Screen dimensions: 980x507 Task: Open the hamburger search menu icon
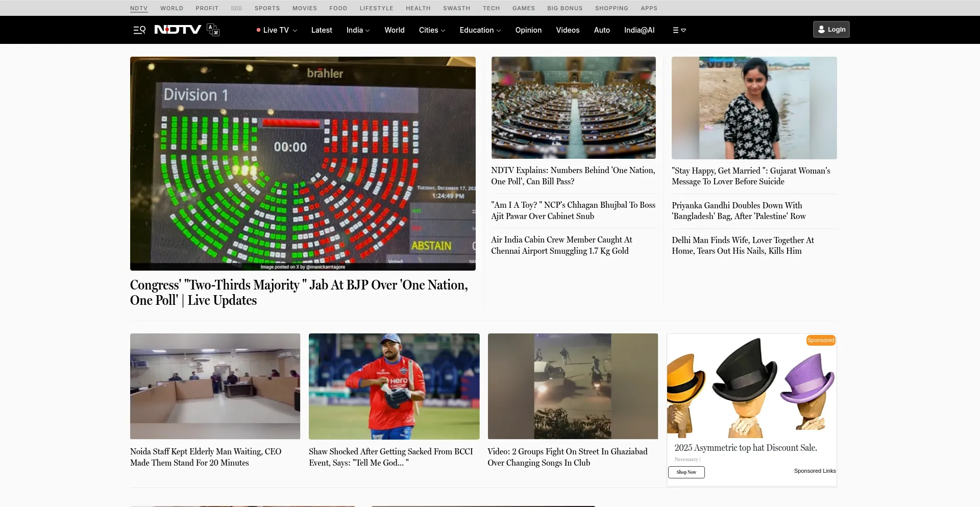point(139,30)
